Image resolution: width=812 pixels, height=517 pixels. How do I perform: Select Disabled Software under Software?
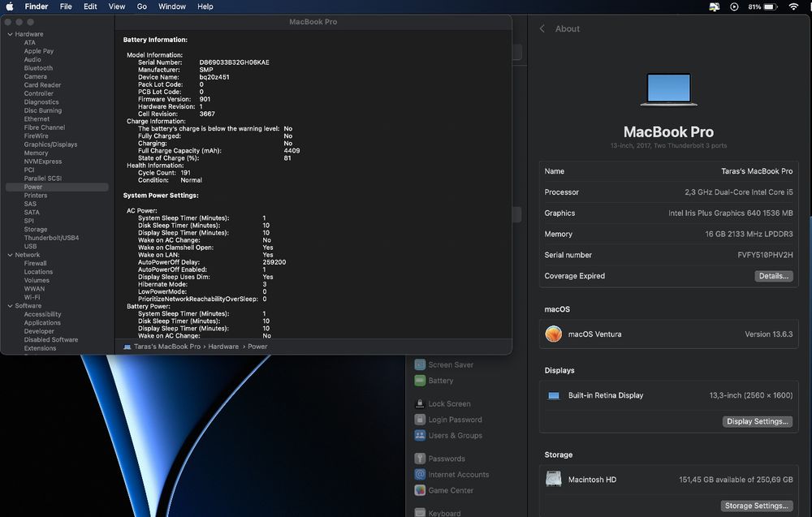(51, 339)
